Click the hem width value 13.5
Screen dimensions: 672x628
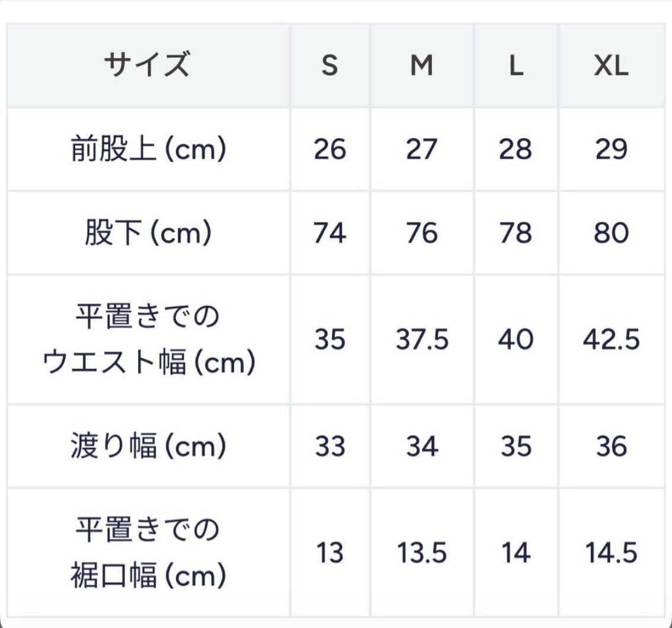[421, 553]
